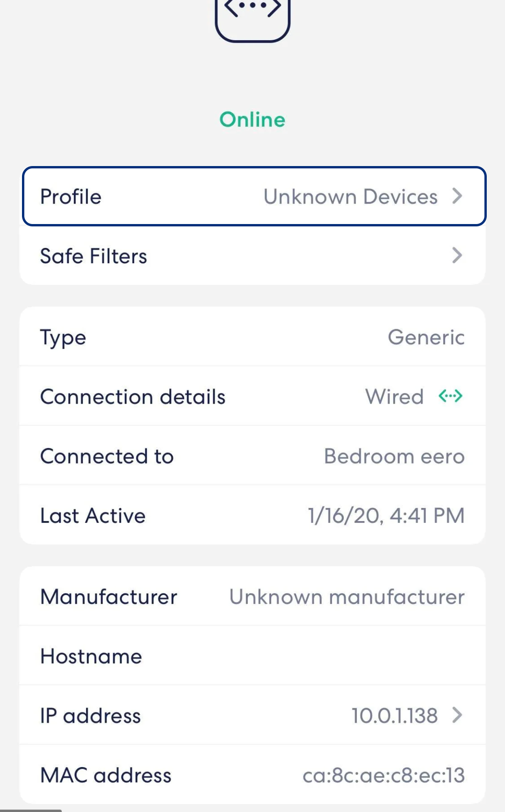This screenshot has width=505, height=812.
Task: Click the Manufacturer row
Action: 252,596
